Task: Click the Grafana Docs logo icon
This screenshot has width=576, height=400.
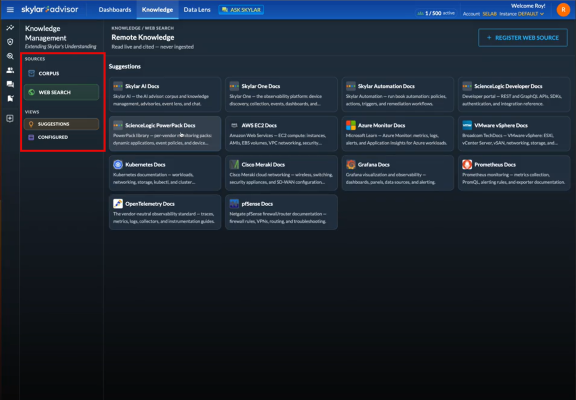Action: pyautogui.click(x=351, y=165)
